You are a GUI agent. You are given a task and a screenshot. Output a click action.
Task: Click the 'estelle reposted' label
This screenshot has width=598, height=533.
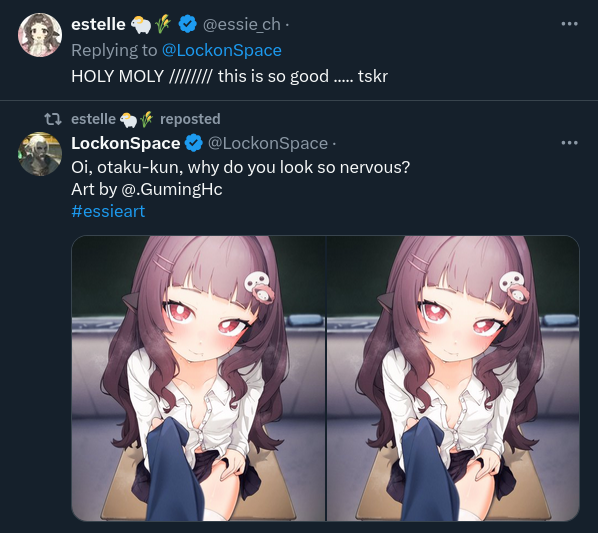(146, 119)
